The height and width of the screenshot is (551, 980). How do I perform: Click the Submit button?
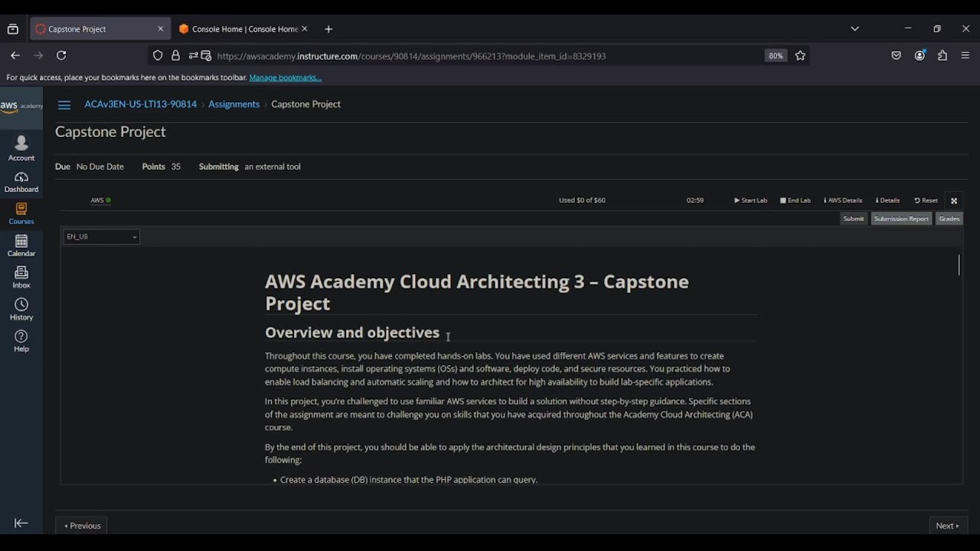tap(853, 219)
